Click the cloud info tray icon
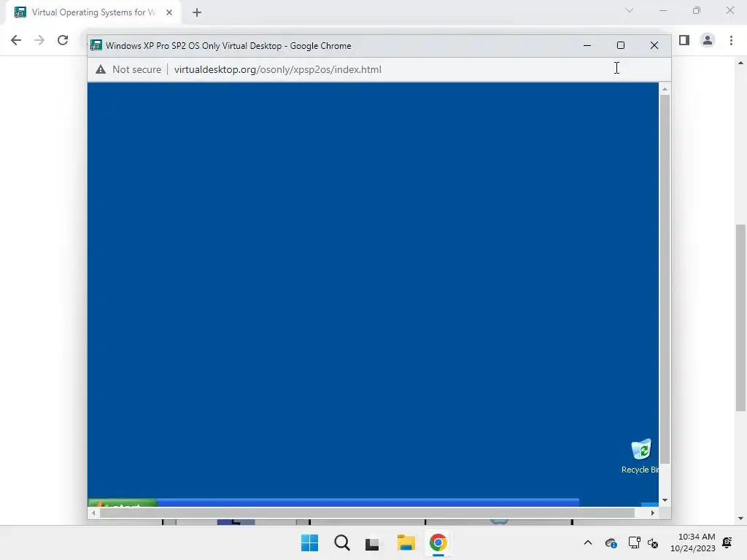The image size is (747, 560). 611,542
